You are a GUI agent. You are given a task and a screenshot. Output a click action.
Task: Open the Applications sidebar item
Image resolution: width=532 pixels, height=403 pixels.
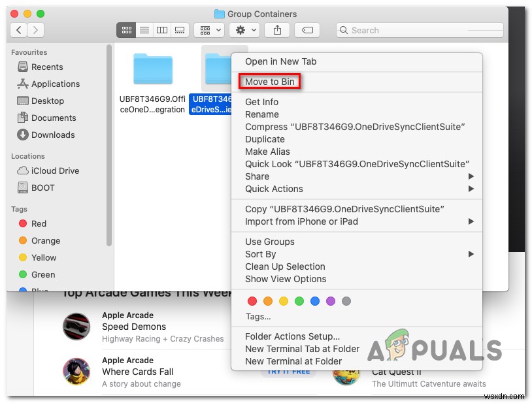(53, 84)
